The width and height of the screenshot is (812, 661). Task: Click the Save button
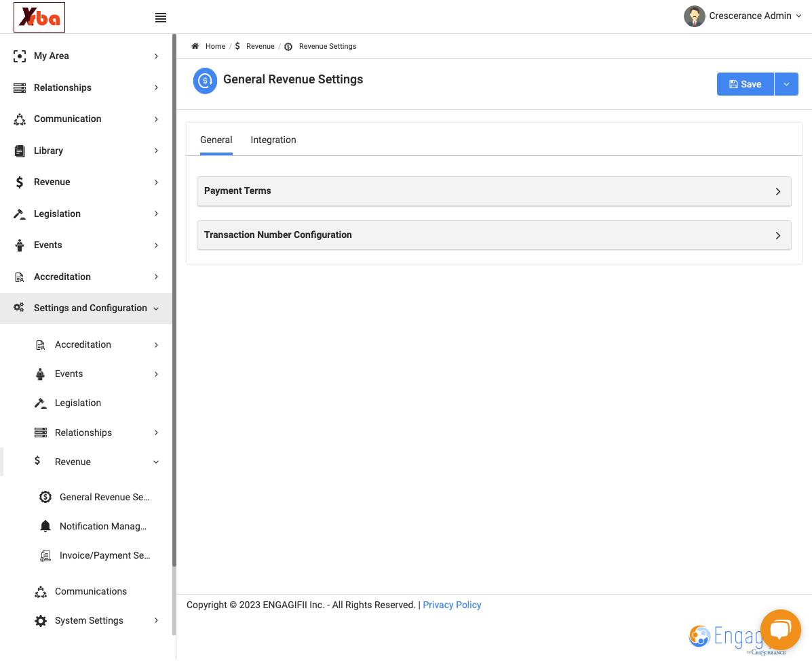click(x=746, y=84)
